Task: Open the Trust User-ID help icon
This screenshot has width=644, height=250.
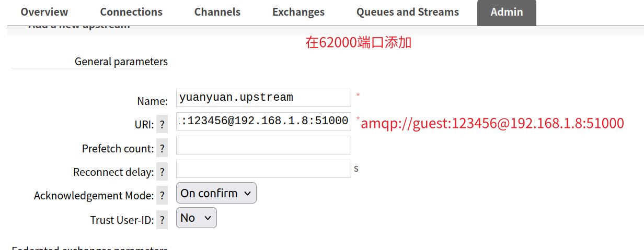Action: tap(162, 220)
